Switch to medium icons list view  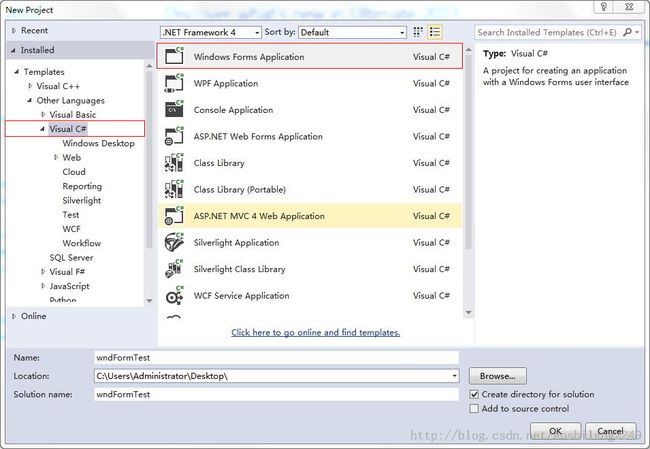coord(435,32)
